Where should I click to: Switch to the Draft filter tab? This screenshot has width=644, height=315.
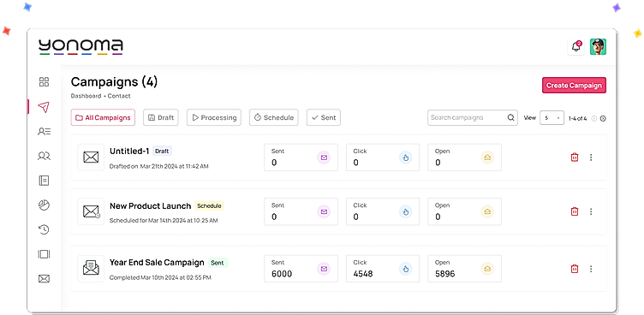(x=161, y=117)
